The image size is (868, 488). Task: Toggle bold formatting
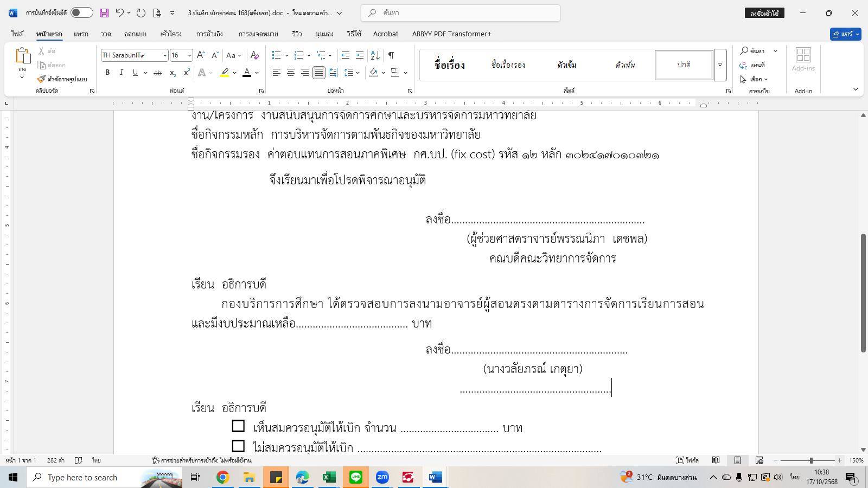(107, 73)
